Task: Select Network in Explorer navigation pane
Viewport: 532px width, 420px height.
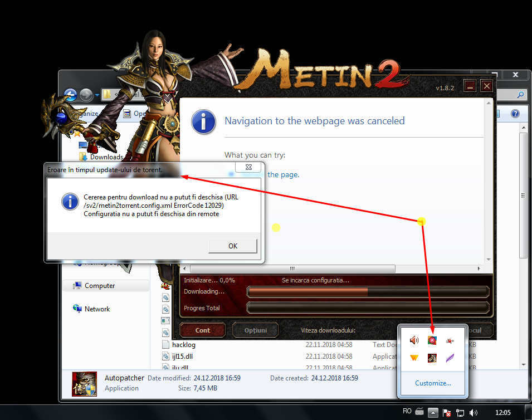Action: 97,309
